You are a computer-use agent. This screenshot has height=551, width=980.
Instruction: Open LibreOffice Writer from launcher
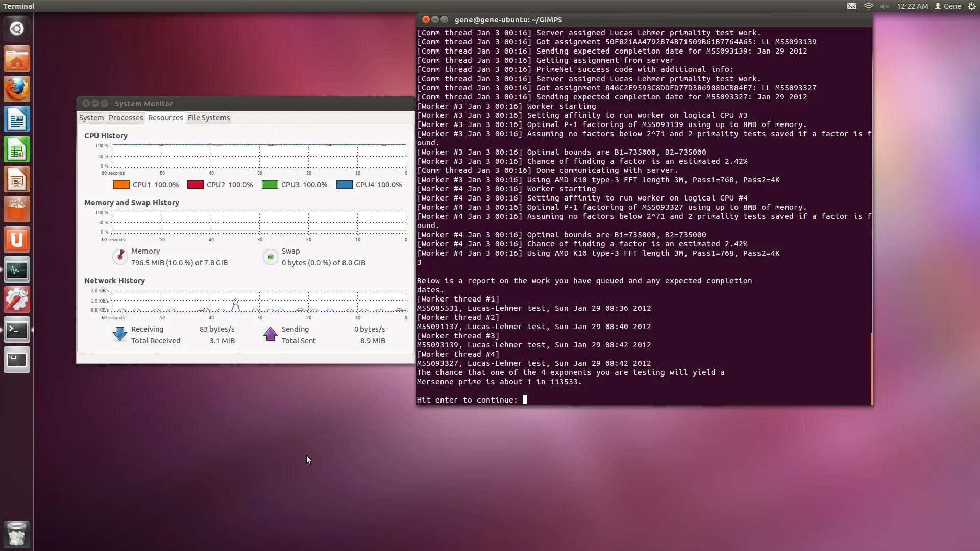[17, 119]
